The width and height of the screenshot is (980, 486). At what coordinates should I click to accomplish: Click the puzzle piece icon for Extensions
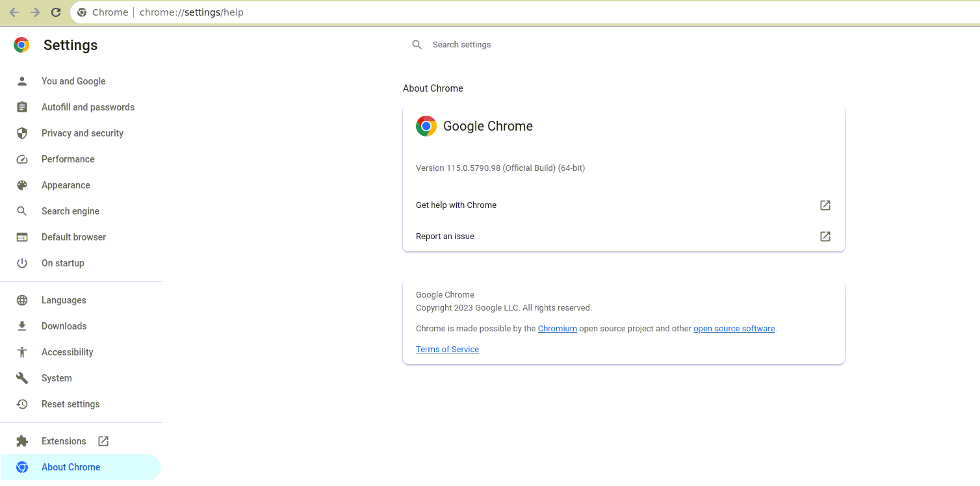pyautogui.click(x=22, y=441)
